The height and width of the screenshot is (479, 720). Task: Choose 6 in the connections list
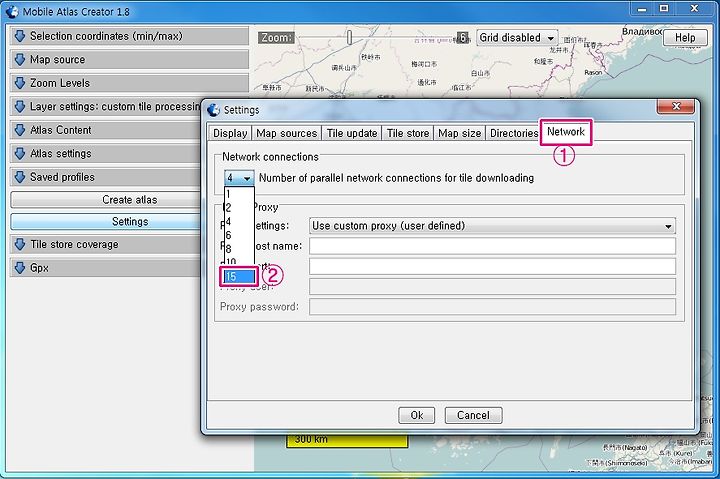tap(239, 235)
